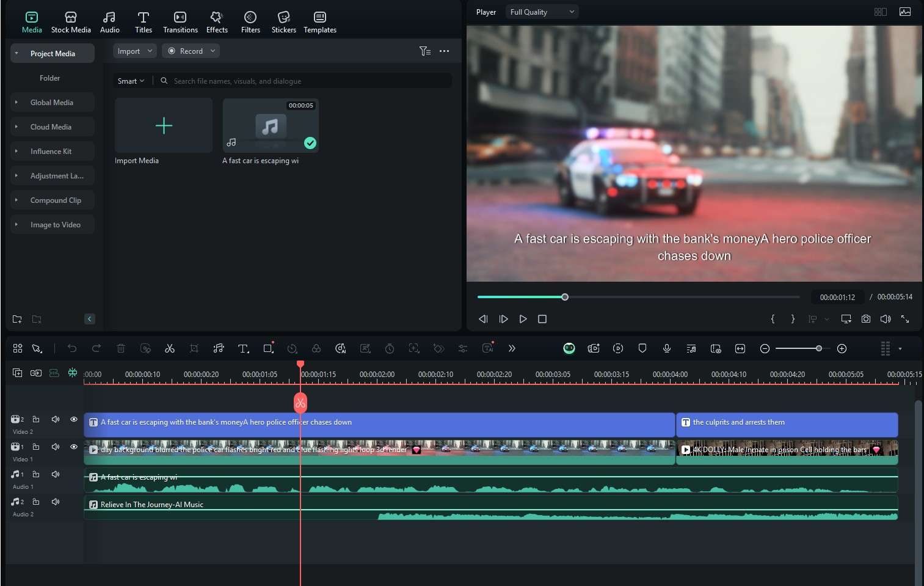Viewport: 924px width, 586px height.
Task: Select 'the culprits and arrests them' title clip
Action: coord(787,425)
